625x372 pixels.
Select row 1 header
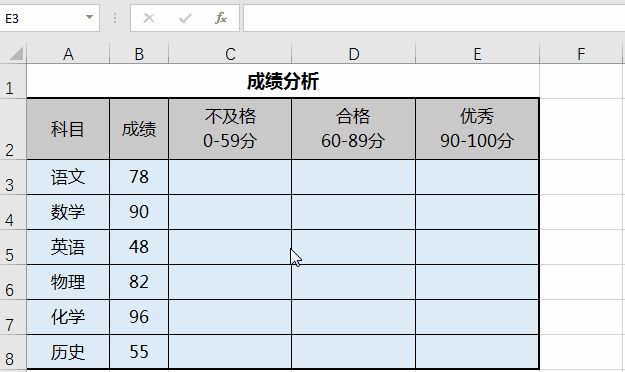(13, 81)
